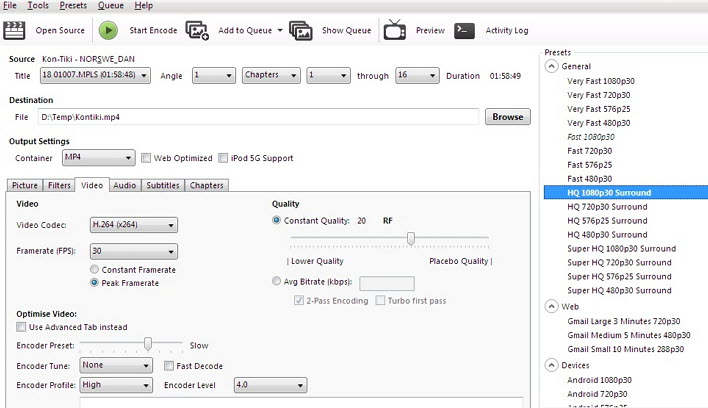Collapse the Web presets group
The width and height of the screenshot is (708, 408).
[551, 306]
